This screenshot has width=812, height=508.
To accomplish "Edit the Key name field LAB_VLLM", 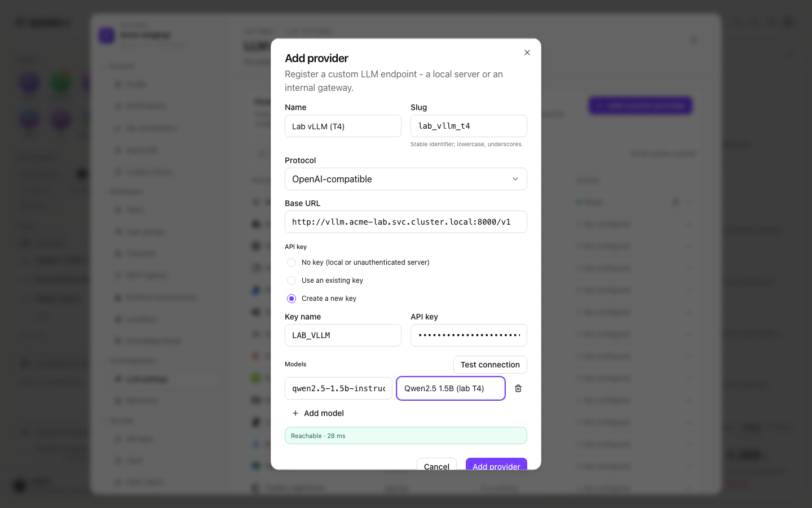I will point(343,335).
